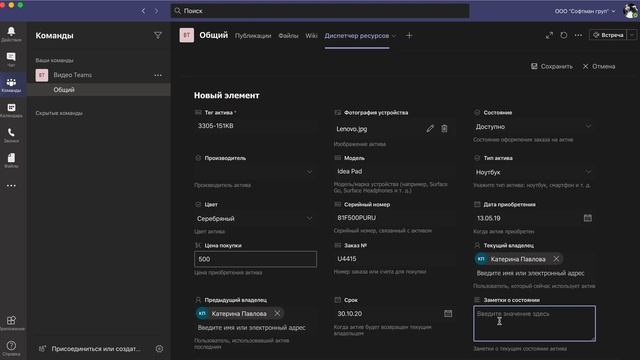Open the Встреча button dropdown arrow
Screen dimensions: 640x360
(632, 35)
